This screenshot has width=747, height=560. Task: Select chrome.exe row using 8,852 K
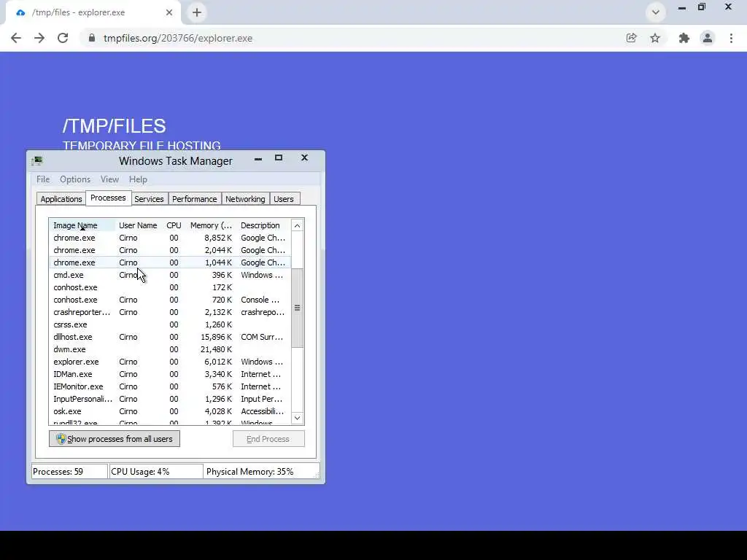(x=169, y=238)
